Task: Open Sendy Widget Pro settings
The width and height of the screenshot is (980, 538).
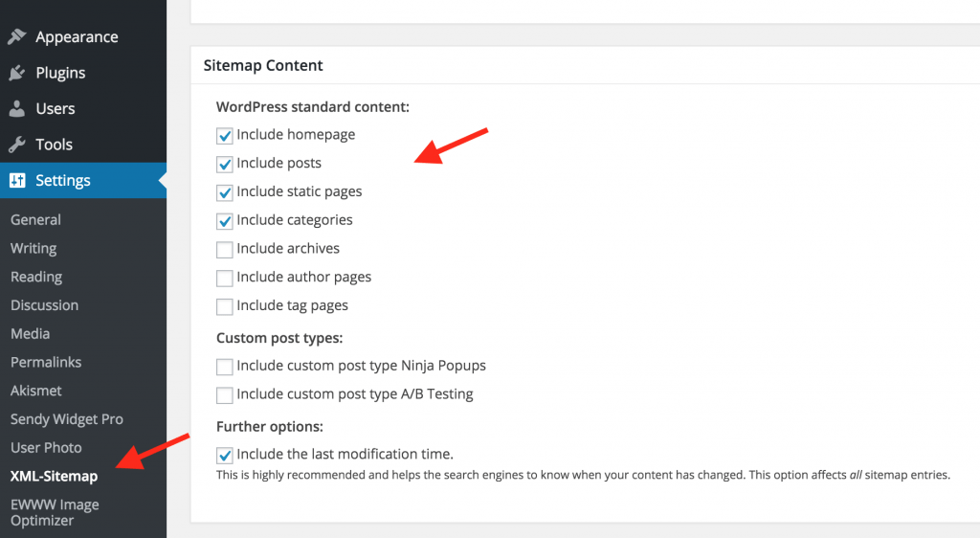Action: coord(67,419)
